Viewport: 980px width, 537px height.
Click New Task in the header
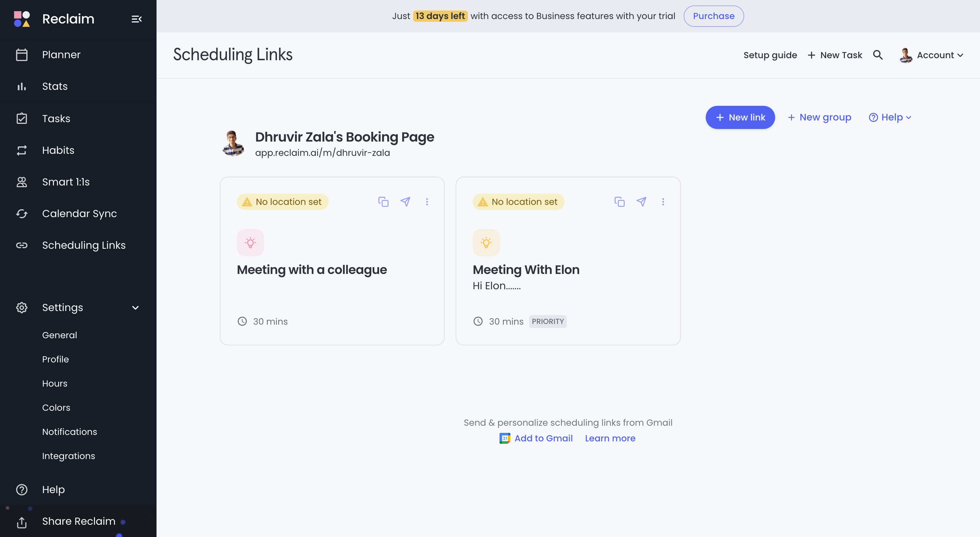click(x=835, y=55)
